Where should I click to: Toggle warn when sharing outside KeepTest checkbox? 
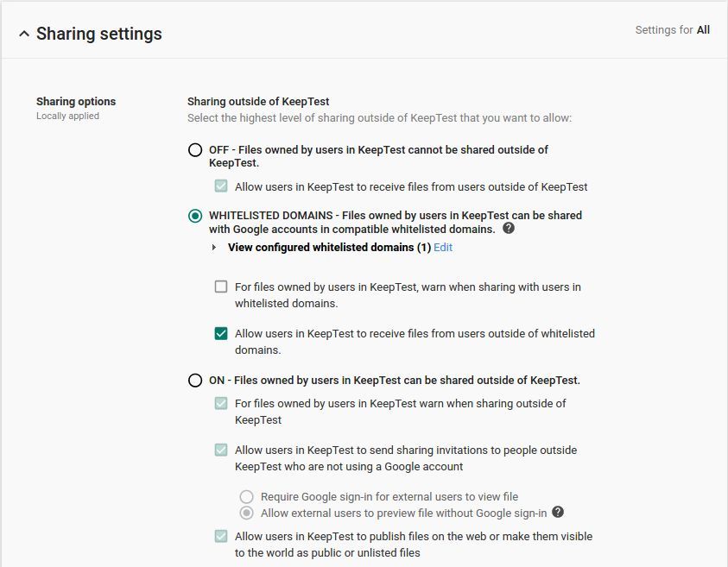221,403
